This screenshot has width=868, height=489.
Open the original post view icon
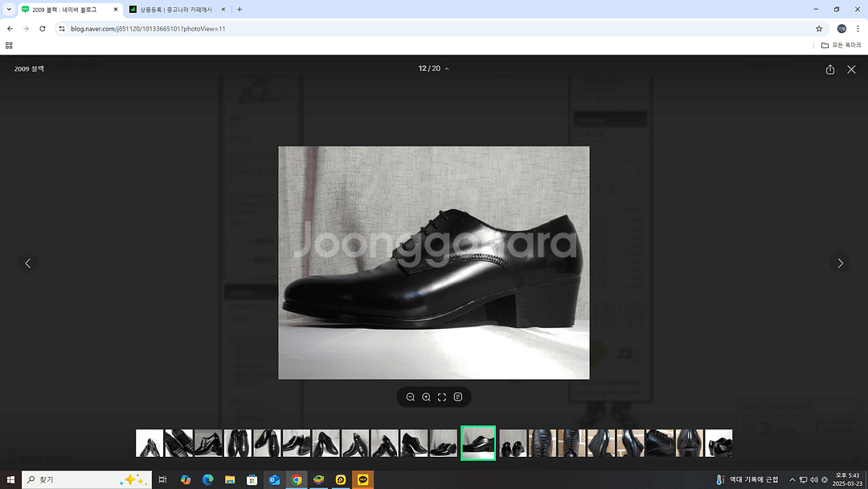(458, 397)
